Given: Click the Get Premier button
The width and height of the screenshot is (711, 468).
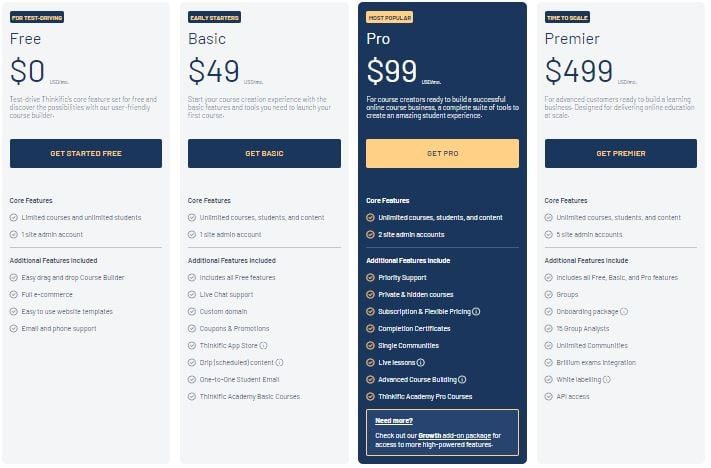Looking at the screenshot, I should coord(621,153).
